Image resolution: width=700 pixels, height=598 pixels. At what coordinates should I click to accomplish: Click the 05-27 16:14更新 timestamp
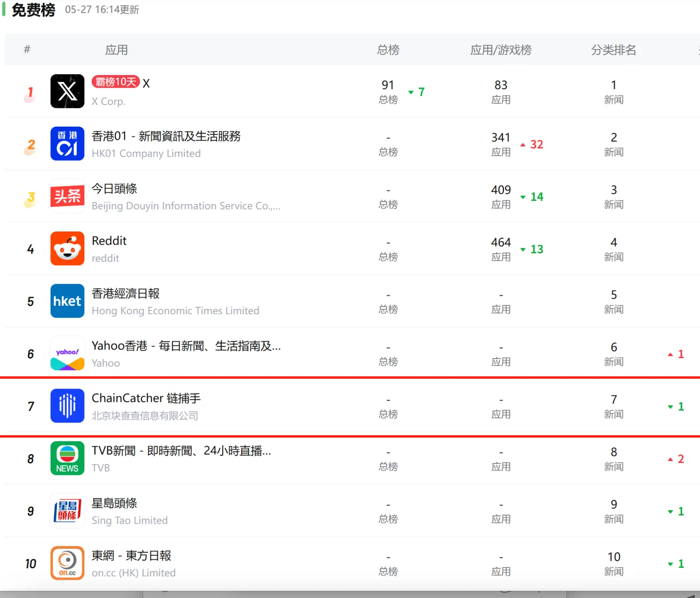(x=102, y=10)
